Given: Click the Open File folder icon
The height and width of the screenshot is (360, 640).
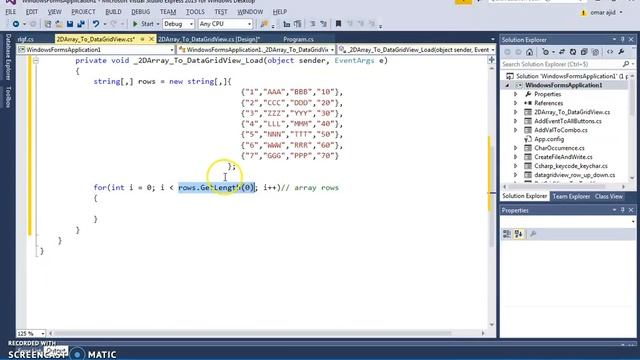Looking at the screenshot, I should coord(59,24).
